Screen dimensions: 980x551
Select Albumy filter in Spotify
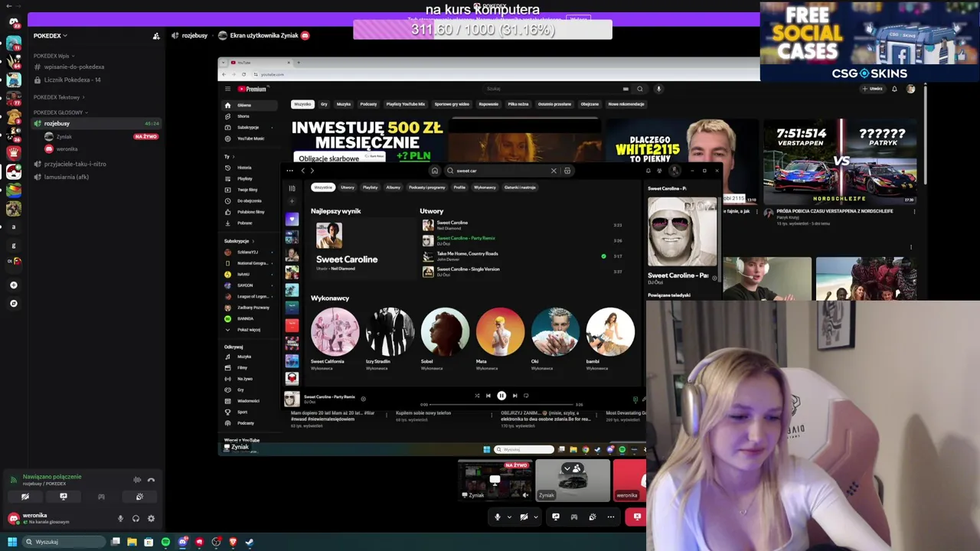pyautogui.click(x=394, y=187)
